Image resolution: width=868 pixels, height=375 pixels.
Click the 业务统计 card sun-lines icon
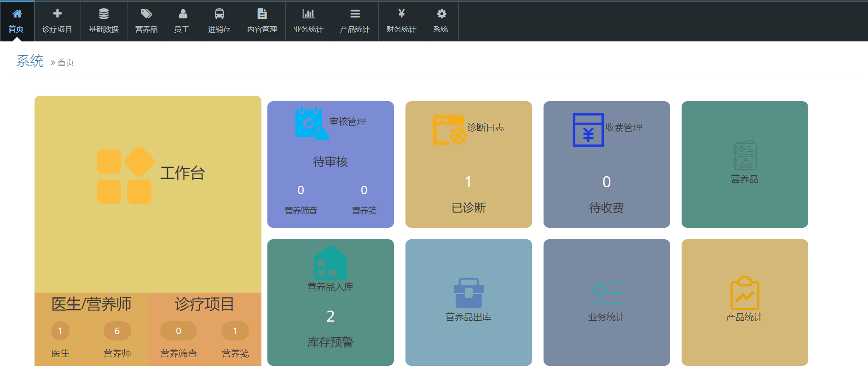pos(607,293)
